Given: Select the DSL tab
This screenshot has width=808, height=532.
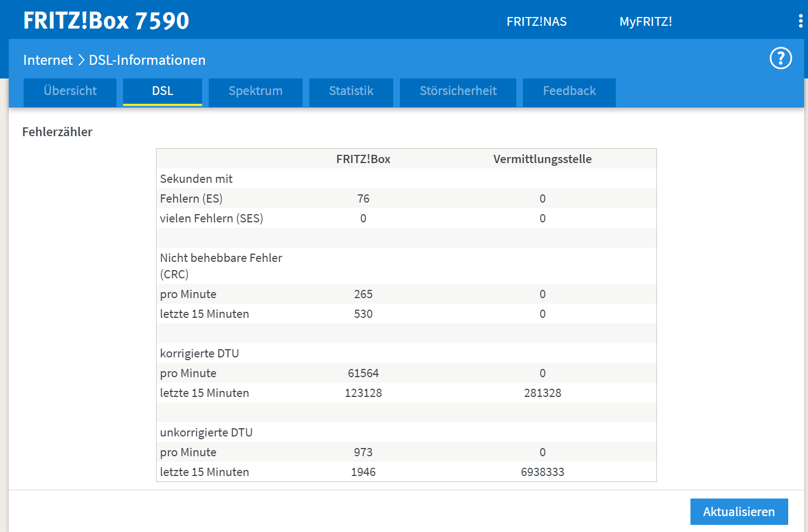Looking at the screenshot, I should [163, 91].
